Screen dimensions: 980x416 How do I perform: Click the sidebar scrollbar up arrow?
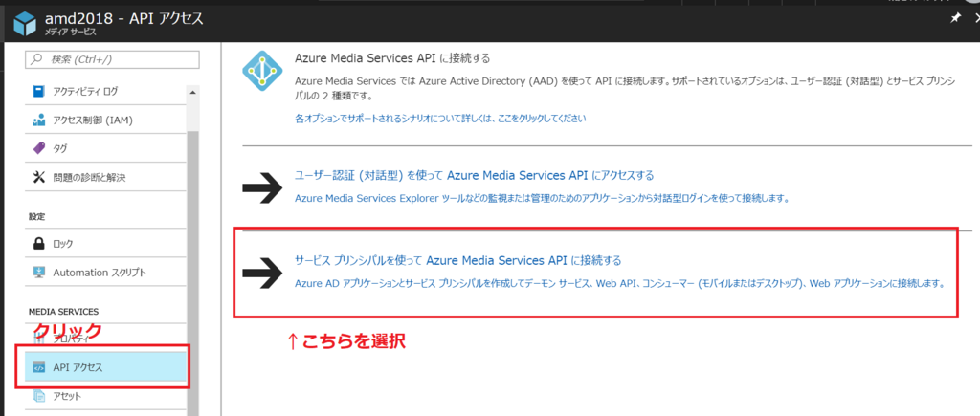point(192,93)
